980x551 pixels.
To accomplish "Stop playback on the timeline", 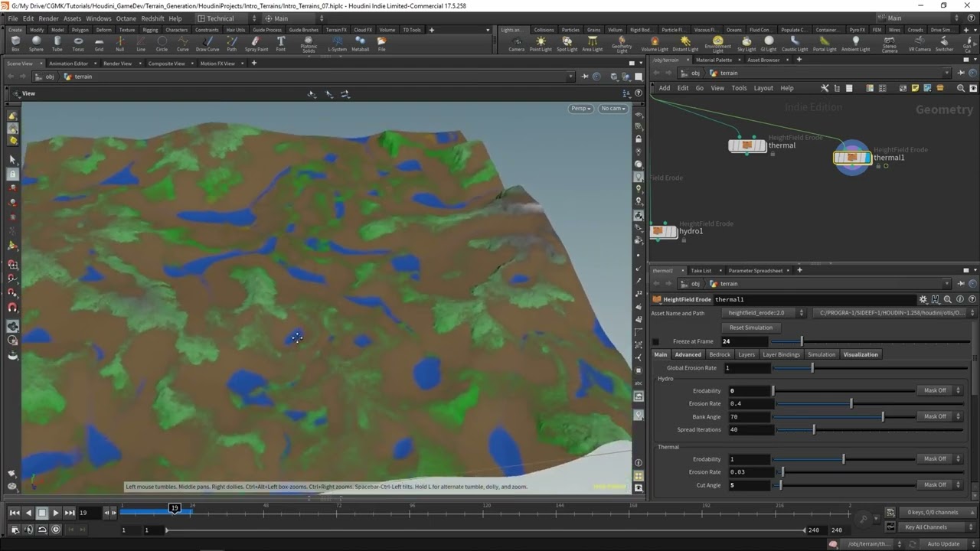I will (x=42, y=513).
